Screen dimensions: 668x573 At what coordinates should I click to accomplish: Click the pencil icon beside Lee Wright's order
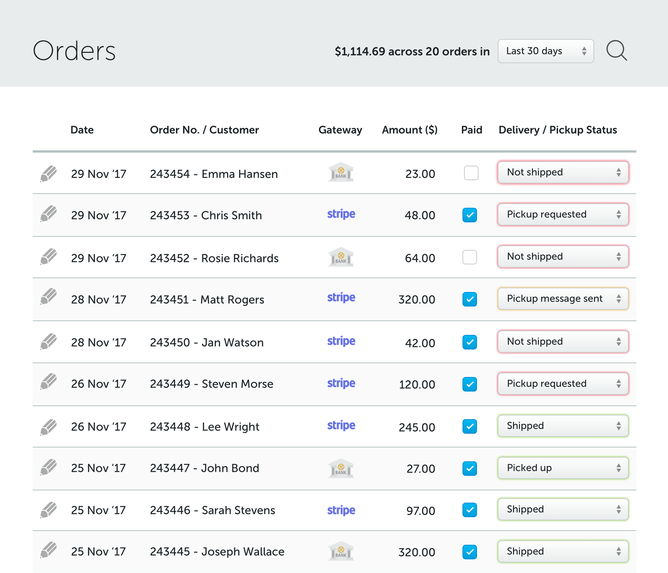[x=49, y=426]
